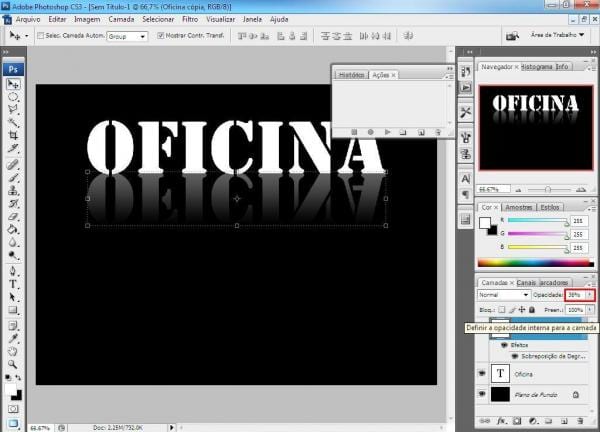Toggle lock image pixels brush icon
The height and width of the screenshot is (432, 600).
click(x=512, y=310)
